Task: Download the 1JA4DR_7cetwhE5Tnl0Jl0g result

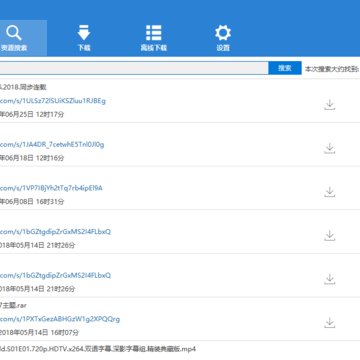Action: click(329, 148)
